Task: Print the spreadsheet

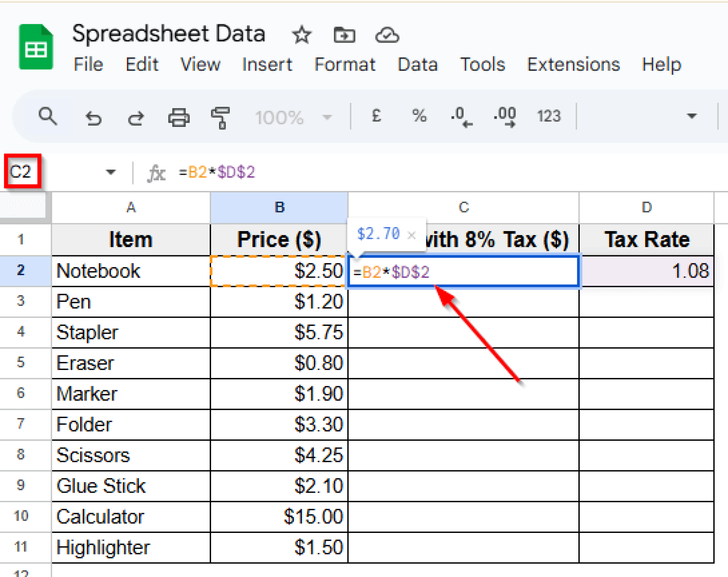Action: point(179,117)
